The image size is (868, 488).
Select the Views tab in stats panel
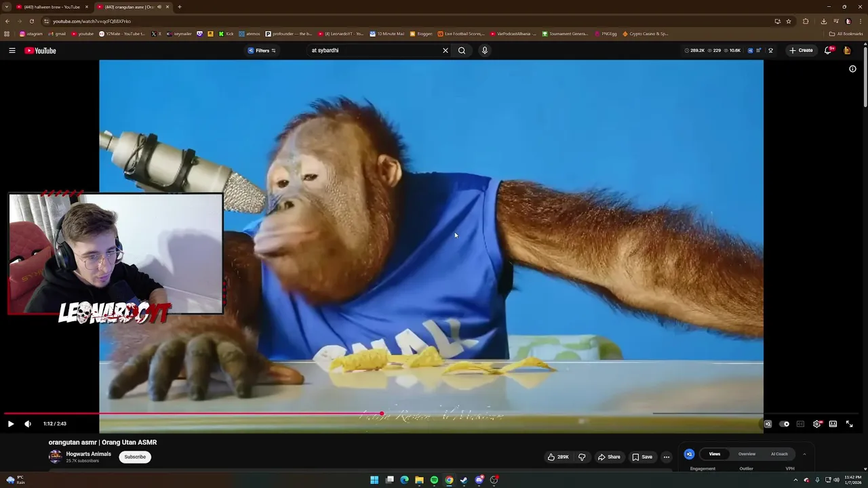pyautogui.click(x=715, y=454)
